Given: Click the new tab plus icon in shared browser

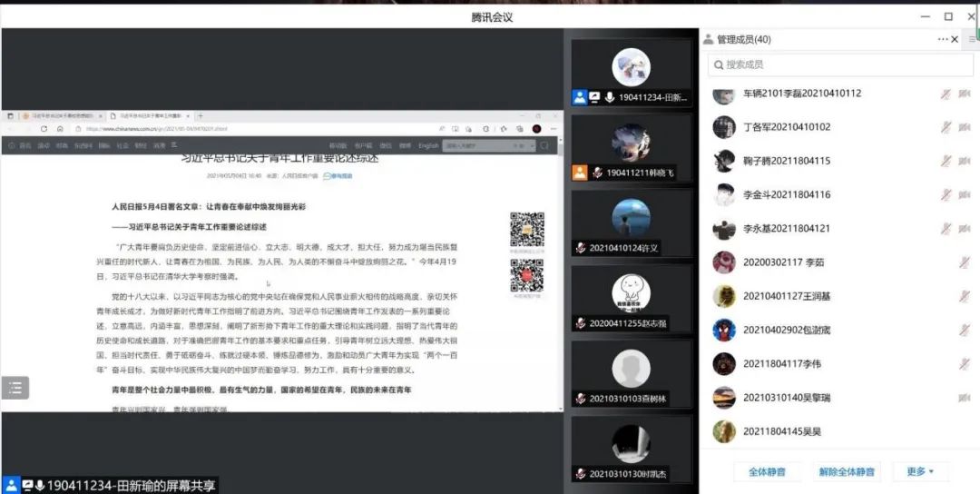Looking at the screenshot, I should tap(201, 116).
